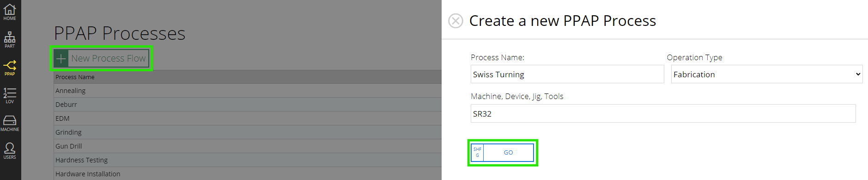Viewport: 868px width, 180px height.
Task: Click the plus icon of New Process Flow
Action: tap(61, 58)
